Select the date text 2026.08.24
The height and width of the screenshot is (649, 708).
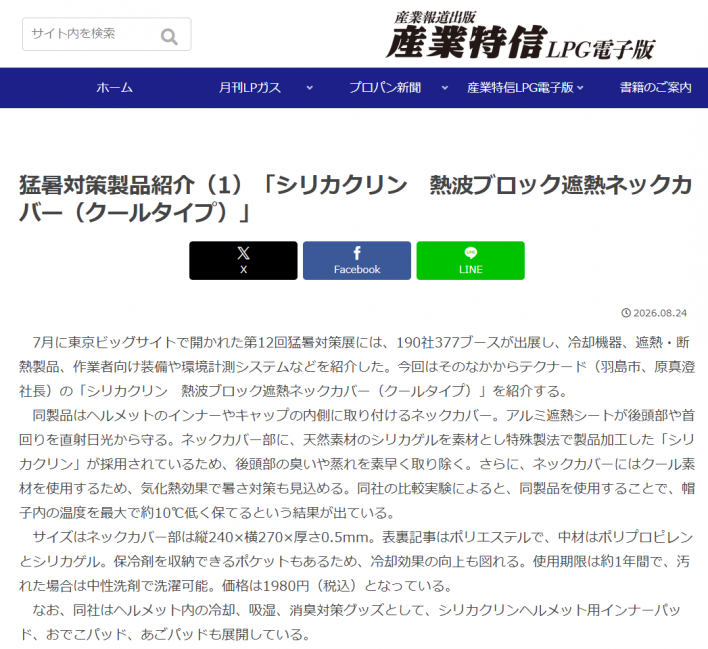(x=660, y=313)
